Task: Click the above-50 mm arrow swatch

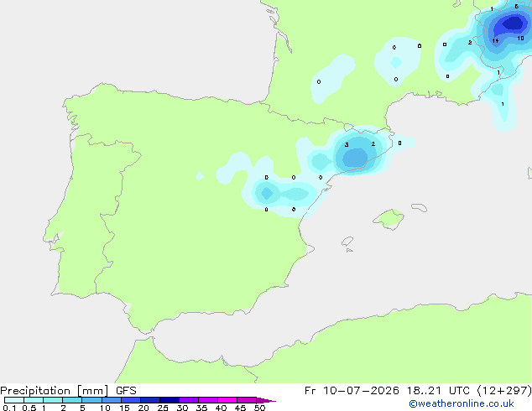Action: coord(265,401)
